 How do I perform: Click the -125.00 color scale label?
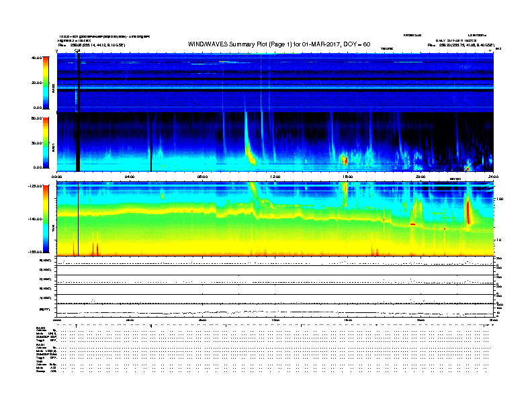[x=35, y=186]
